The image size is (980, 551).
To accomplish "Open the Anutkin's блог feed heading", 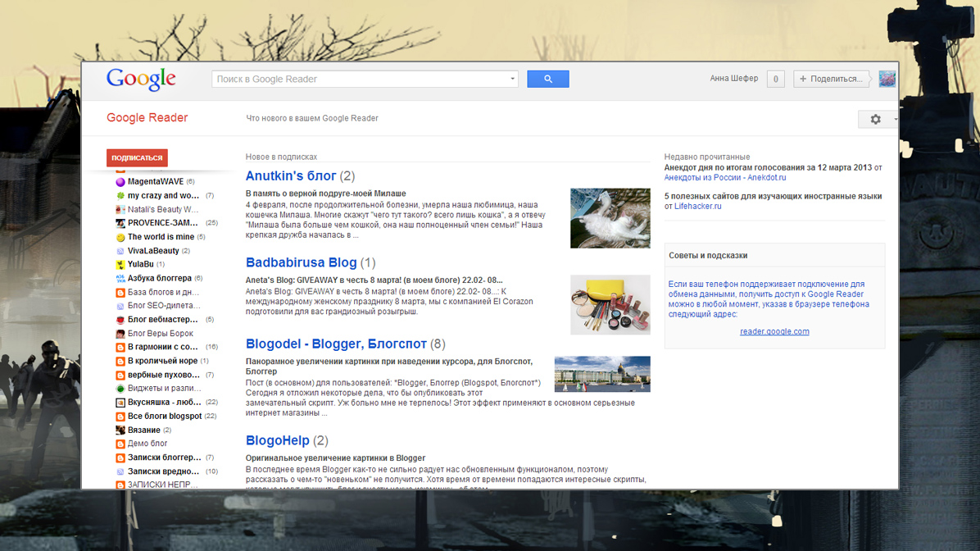I will coord(290,175).
